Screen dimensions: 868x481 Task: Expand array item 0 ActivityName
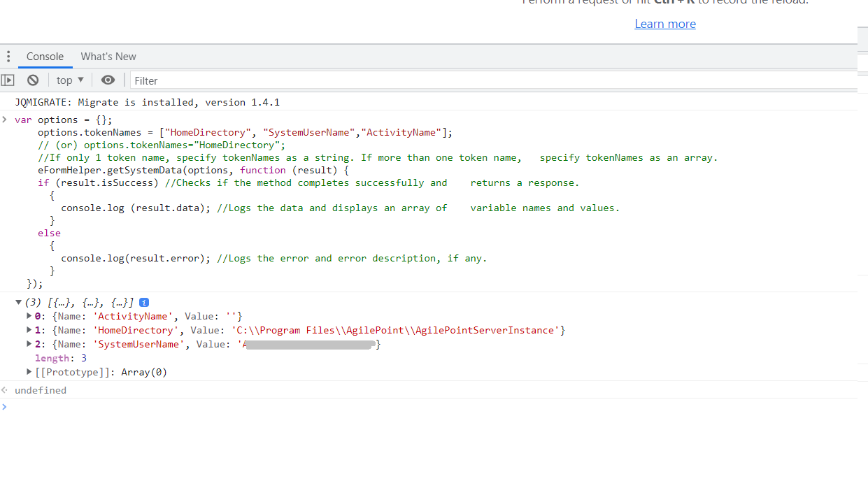coord(29,317)
